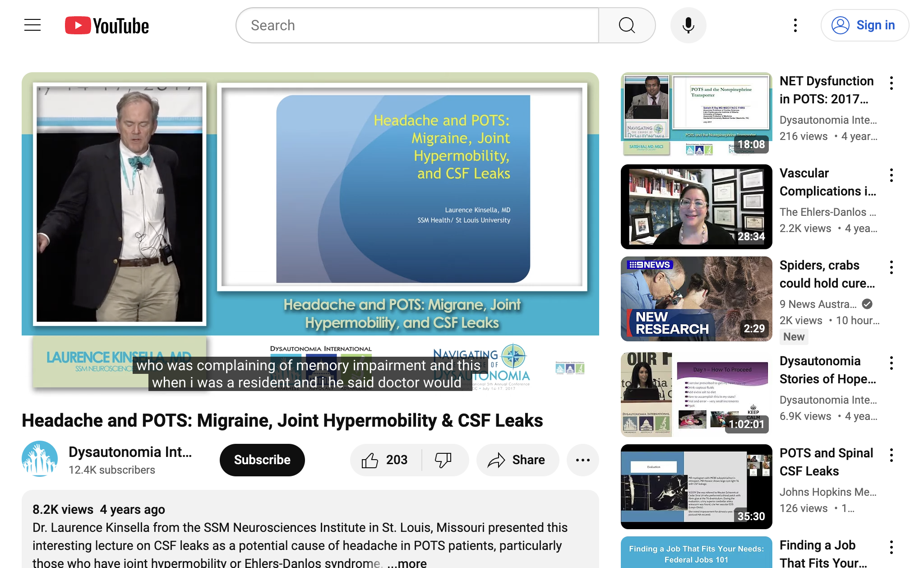Screen dimensions: 924x568
Task: Open POTS and Spinal CSF Leaks thumbnail
Action: click(x=697, y=487)
